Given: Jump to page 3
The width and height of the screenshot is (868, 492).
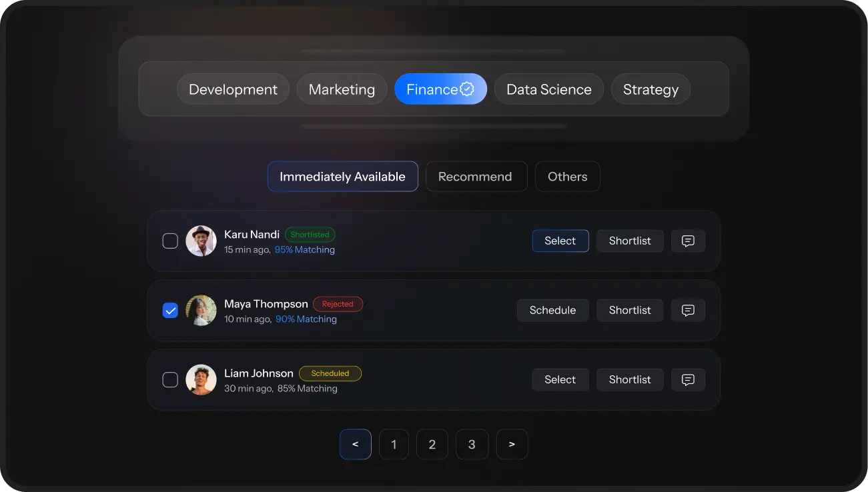Looking at the screenshot, I should click(x=472, y=445).
